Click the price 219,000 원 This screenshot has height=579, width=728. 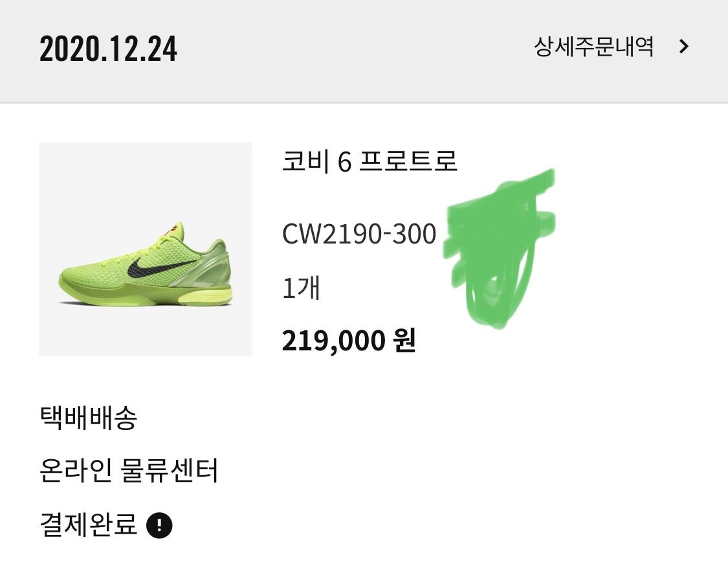coord(348,340)
